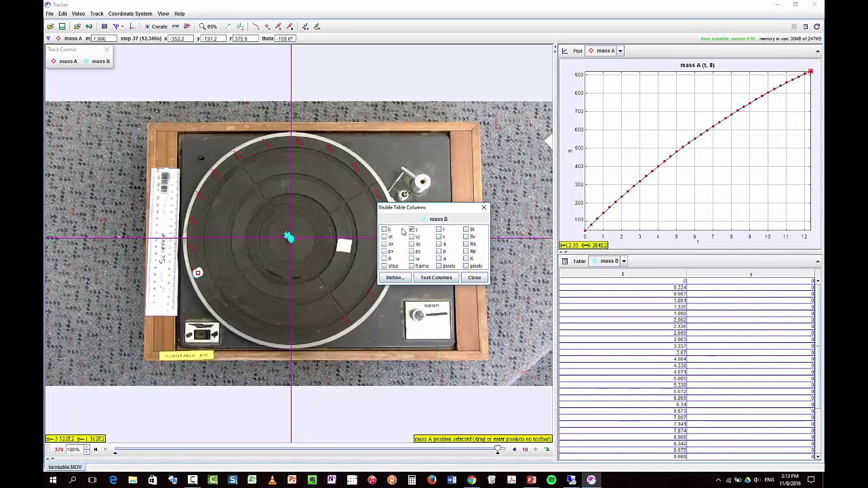This screenshot has width=868, height=488.
Task: Toggle acceleration vectors icon
Action: point(290,26)
